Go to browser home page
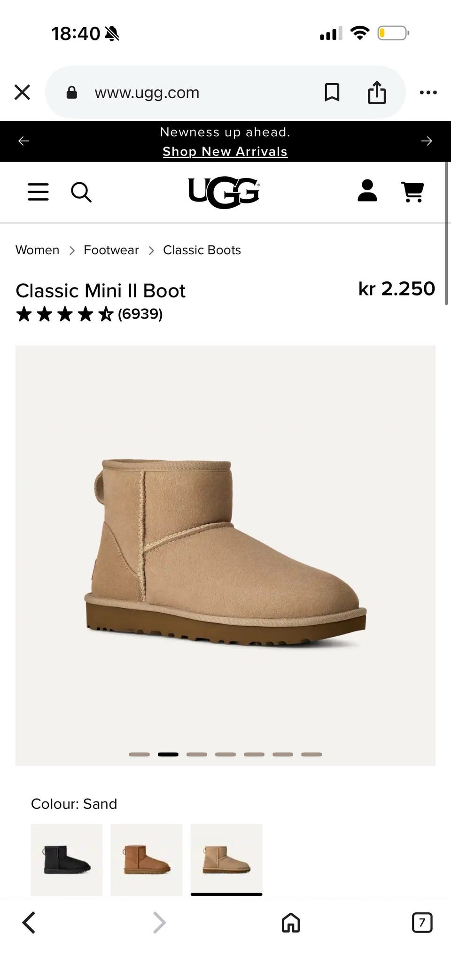451x980 pixels. [291, 923]
